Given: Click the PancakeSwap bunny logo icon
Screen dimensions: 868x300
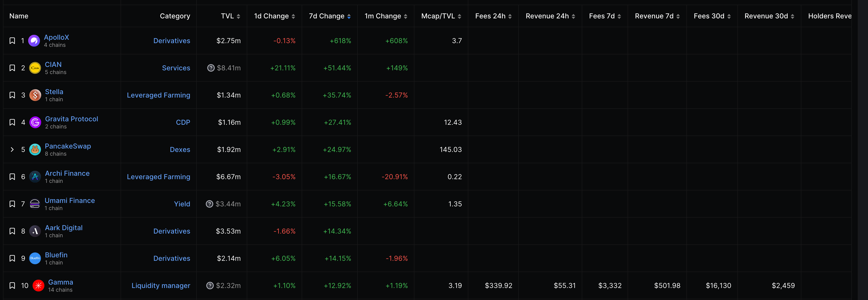Looking at the screenshot, I should [35, 150].
